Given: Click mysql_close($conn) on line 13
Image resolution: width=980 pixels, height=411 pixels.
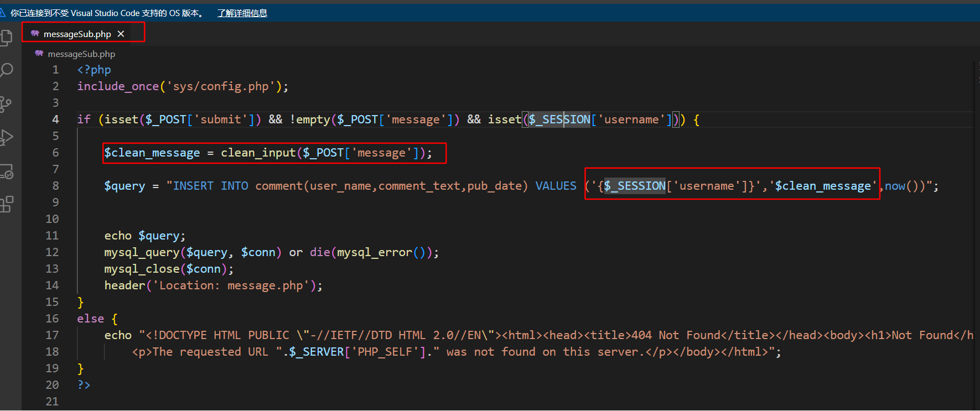Looking at the screenshot, I should pos(165,269).
